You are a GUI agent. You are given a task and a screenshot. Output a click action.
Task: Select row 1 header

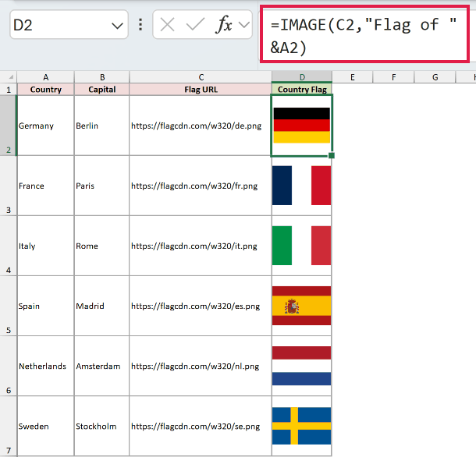9,90
